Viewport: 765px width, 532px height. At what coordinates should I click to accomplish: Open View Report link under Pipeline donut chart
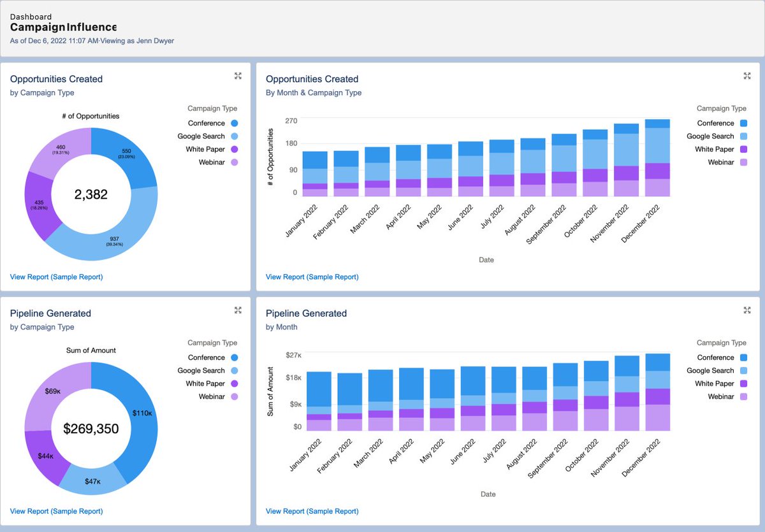tap(56, 511)
